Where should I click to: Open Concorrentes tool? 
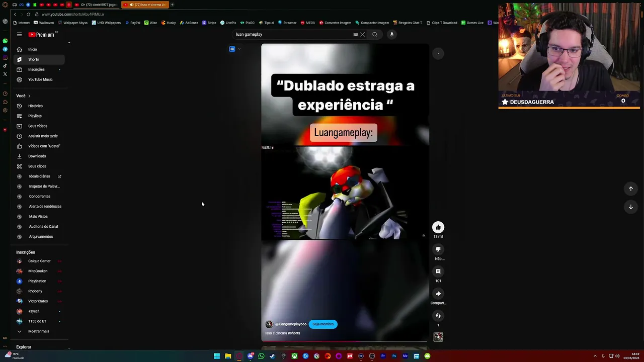click(x=39, y=197)
